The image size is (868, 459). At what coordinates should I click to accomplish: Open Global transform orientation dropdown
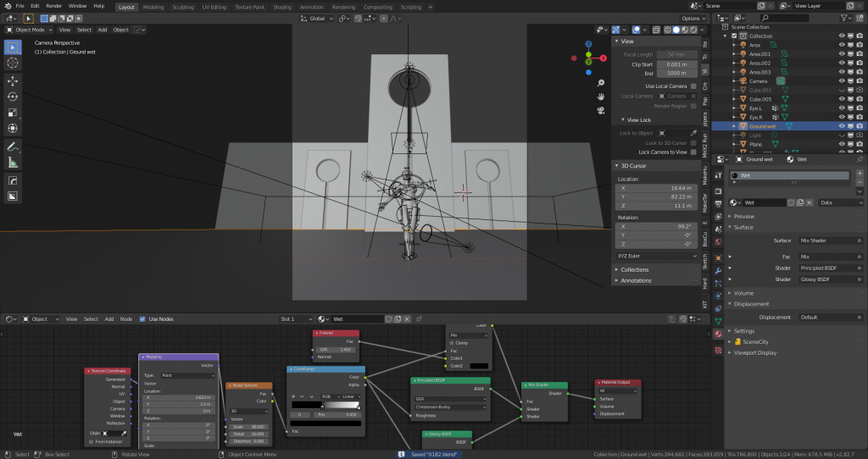317,19
